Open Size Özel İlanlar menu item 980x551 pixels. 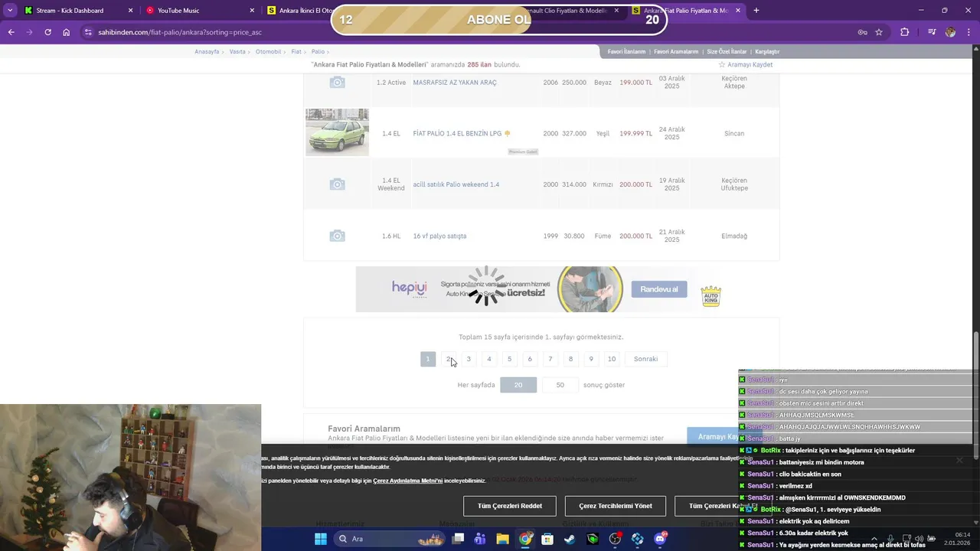(727, 51)
